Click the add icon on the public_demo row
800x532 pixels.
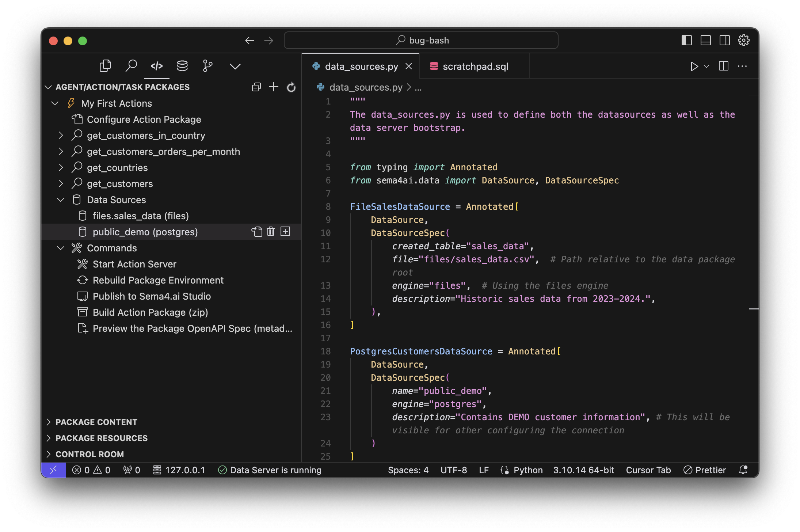pos(285,232)
